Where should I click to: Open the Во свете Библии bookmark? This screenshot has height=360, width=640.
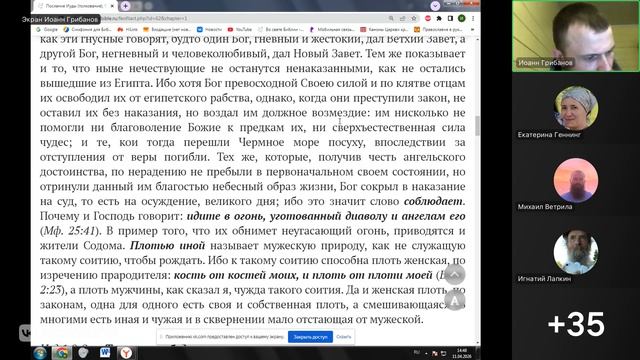pyautogui.click(x=281, y=29)
